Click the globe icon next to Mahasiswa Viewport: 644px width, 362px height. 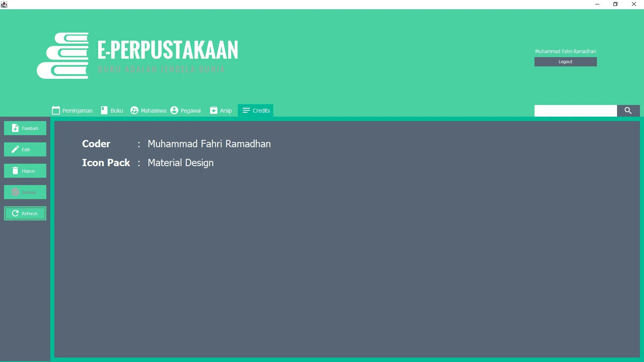pos(134,110)
